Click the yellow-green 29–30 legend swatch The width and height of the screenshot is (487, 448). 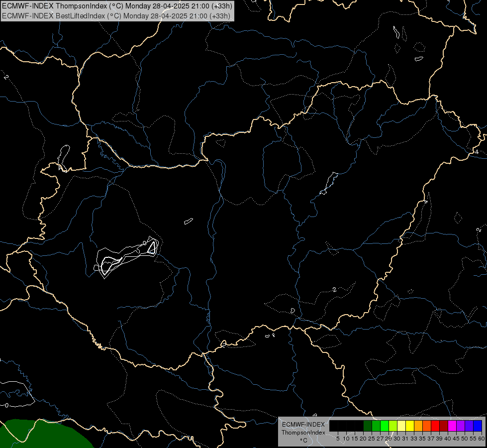pos(393,426)
